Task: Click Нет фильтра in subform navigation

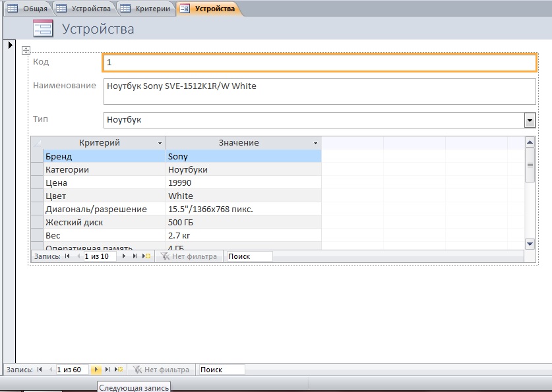Action: pos(189,256)
